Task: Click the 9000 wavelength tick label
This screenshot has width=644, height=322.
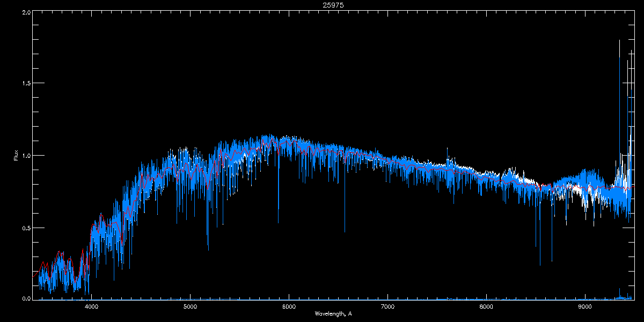Action: point(585,307)
